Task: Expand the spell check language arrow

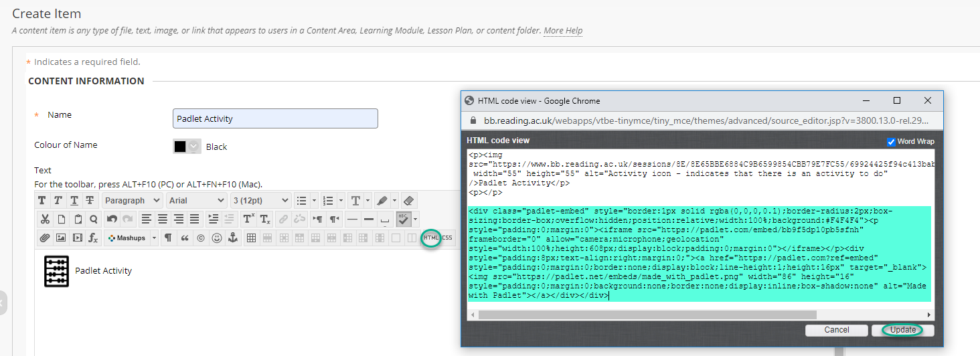Action: click(416, 219)
